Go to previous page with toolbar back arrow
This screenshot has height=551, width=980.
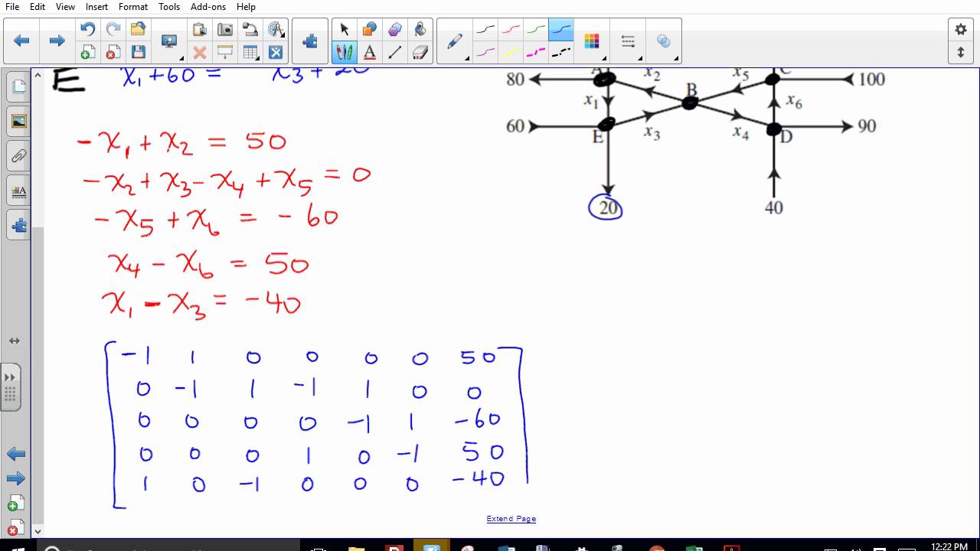click(x=21, y=41)
